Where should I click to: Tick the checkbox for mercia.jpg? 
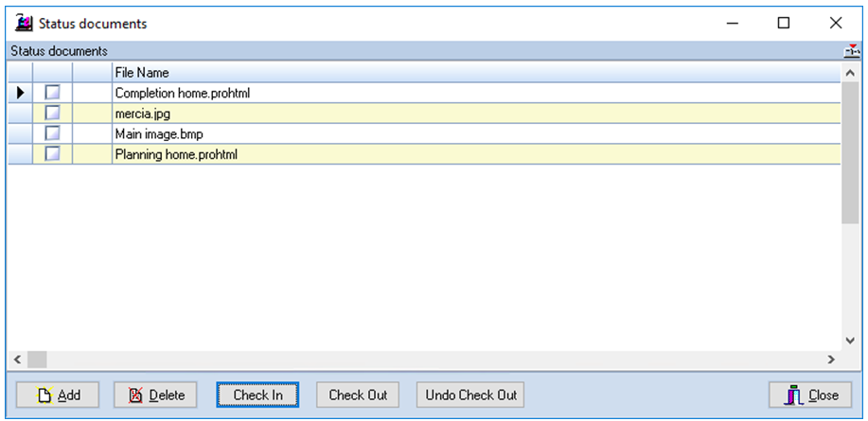[x=53, y=113]
